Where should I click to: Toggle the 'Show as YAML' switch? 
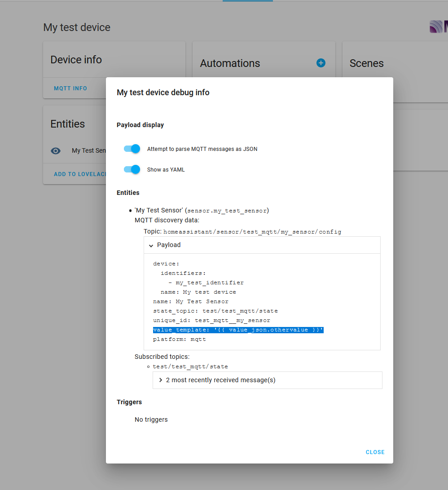(132, 169)
